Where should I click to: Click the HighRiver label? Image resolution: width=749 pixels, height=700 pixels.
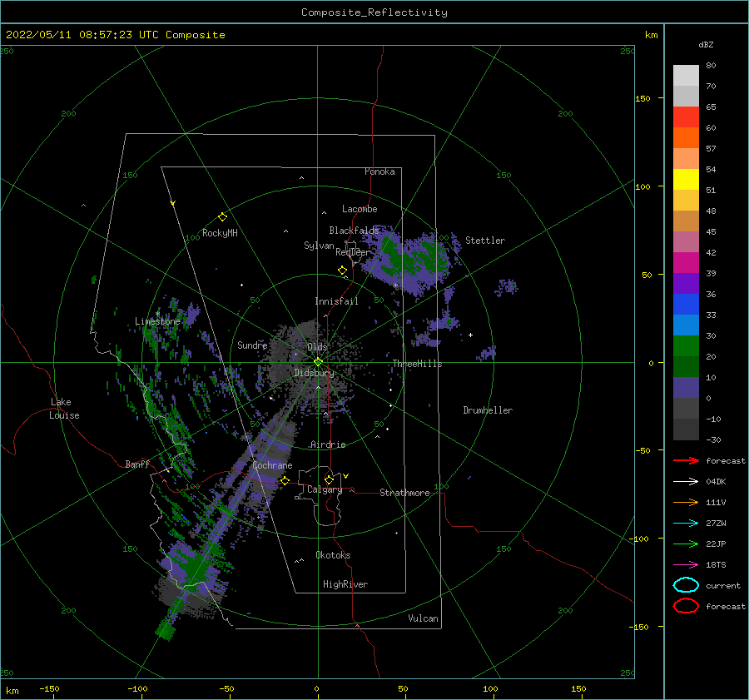(345, 584)
